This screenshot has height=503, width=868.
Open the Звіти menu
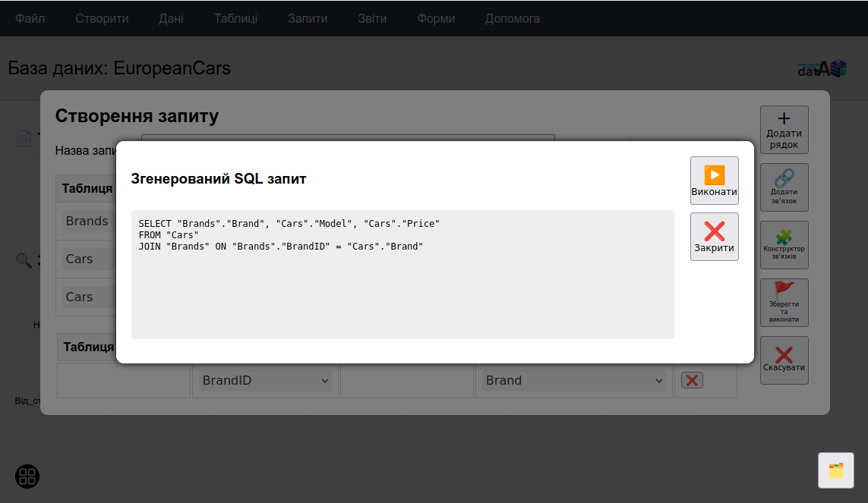[x=372, y=18]
